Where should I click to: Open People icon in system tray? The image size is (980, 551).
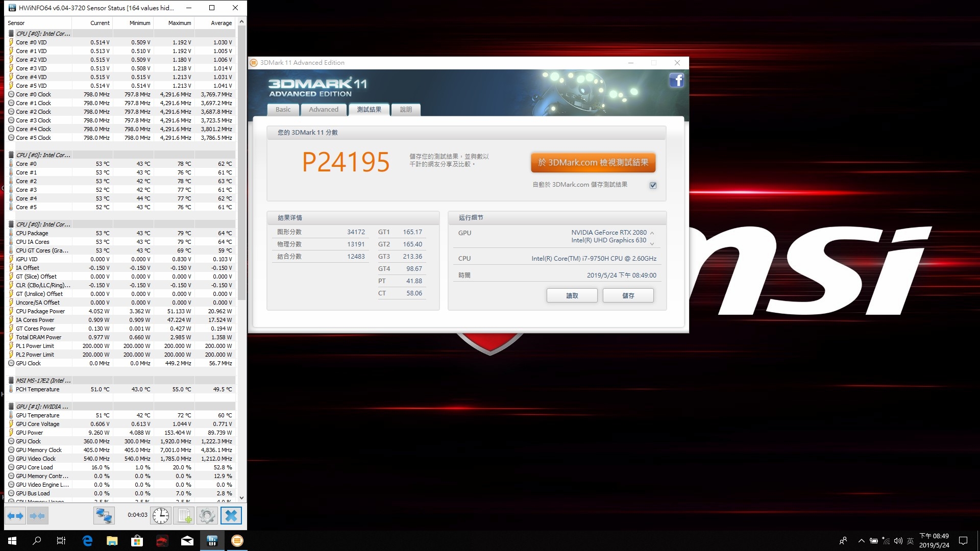tap(843, 541)
